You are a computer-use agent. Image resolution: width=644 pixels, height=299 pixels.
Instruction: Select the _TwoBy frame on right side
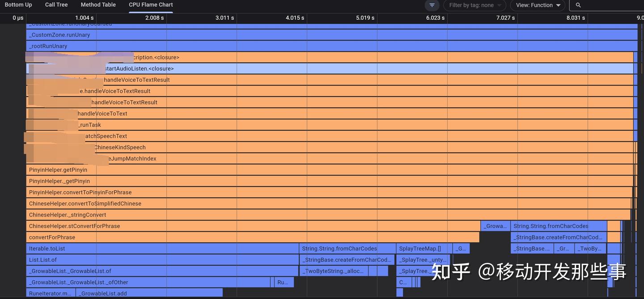tap(590, 248)
